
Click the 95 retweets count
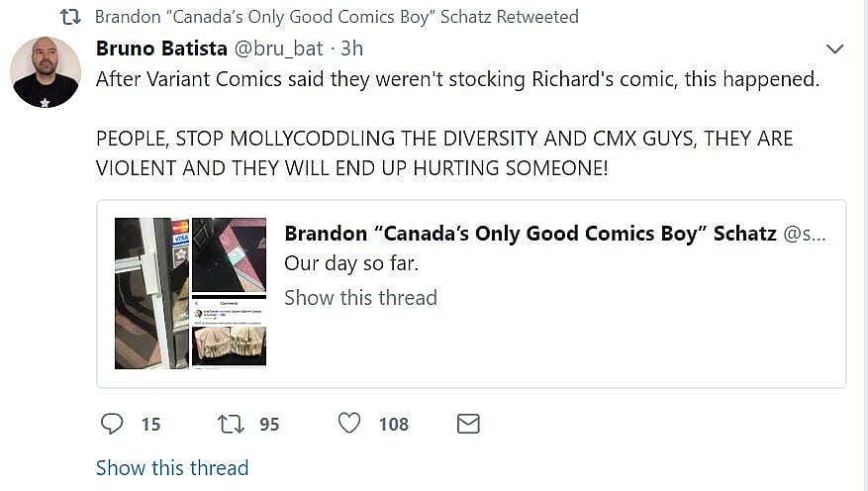[269, 424]
